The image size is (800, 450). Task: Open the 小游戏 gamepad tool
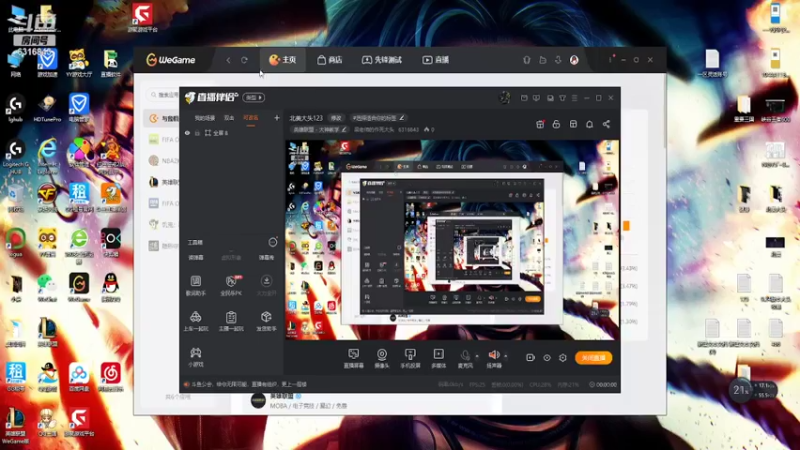tap(195, 357)
